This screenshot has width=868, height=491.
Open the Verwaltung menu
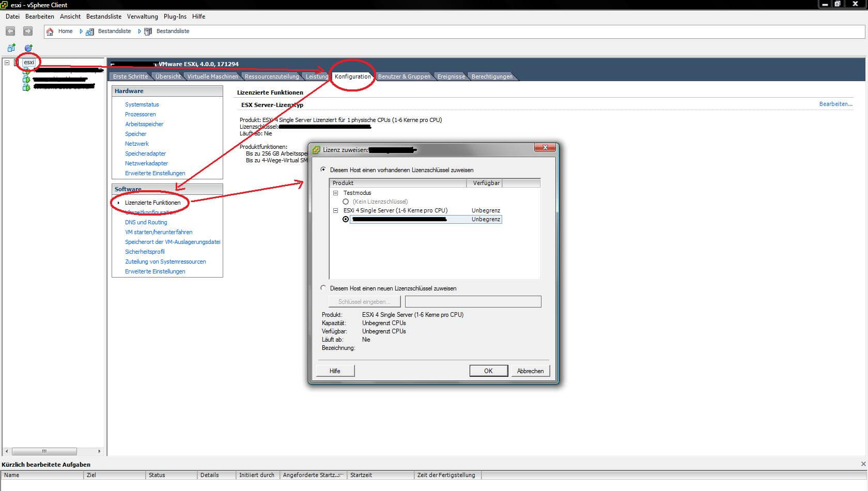[143, 17]
